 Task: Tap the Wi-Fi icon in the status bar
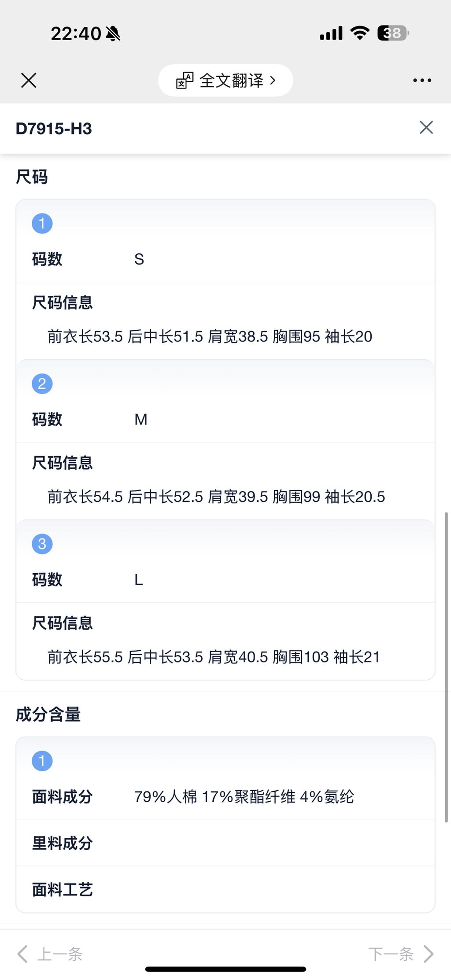click(x=359, y=33)
